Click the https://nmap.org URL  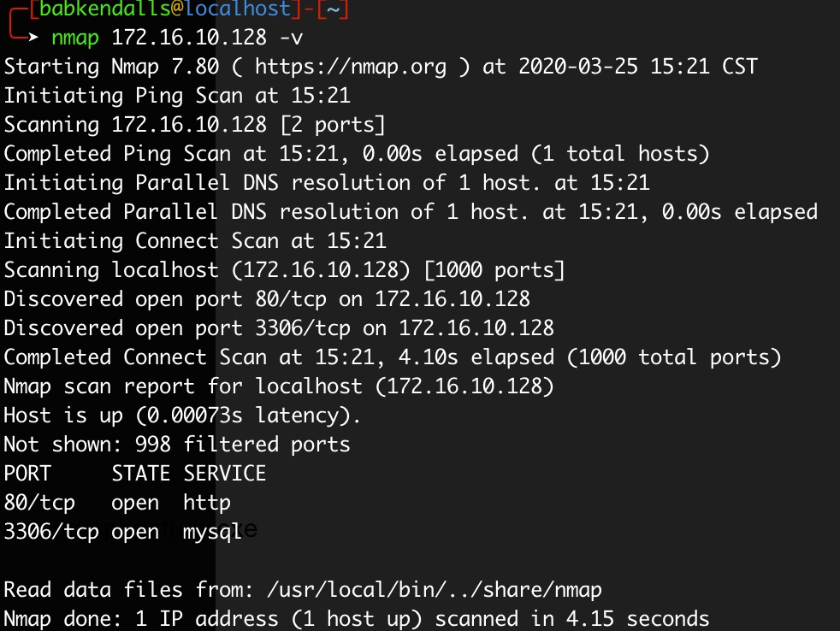coord(351,67)
